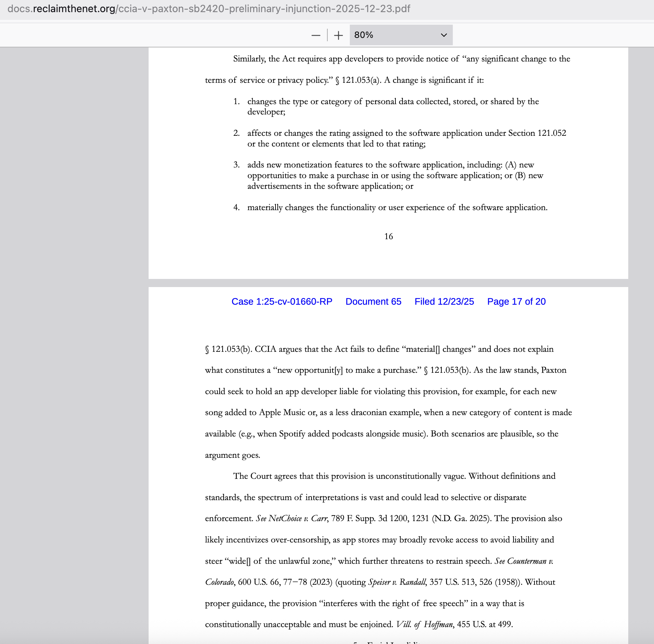The image size is (654, 644).
Task: Click the 'argument goes.' line of text
Action: click(x=232, y=455)
